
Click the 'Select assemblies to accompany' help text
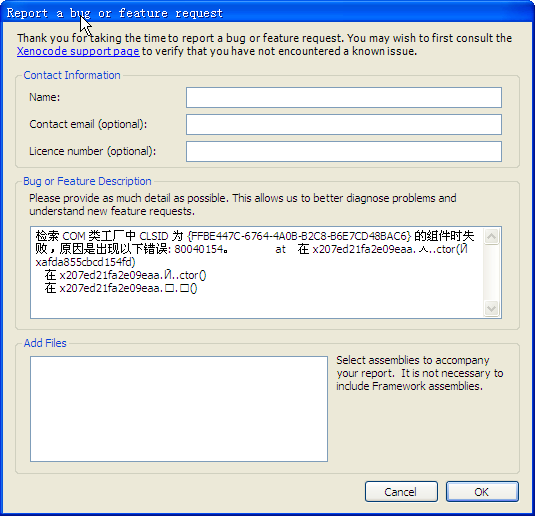(413, 360)
